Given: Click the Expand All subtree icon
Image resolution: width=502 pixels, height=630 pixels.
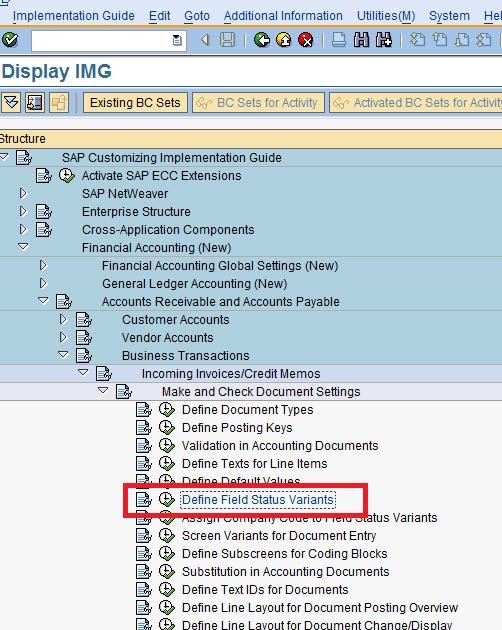Looking at the screenshot, I should pyautogui.click(x=11, y=103).
